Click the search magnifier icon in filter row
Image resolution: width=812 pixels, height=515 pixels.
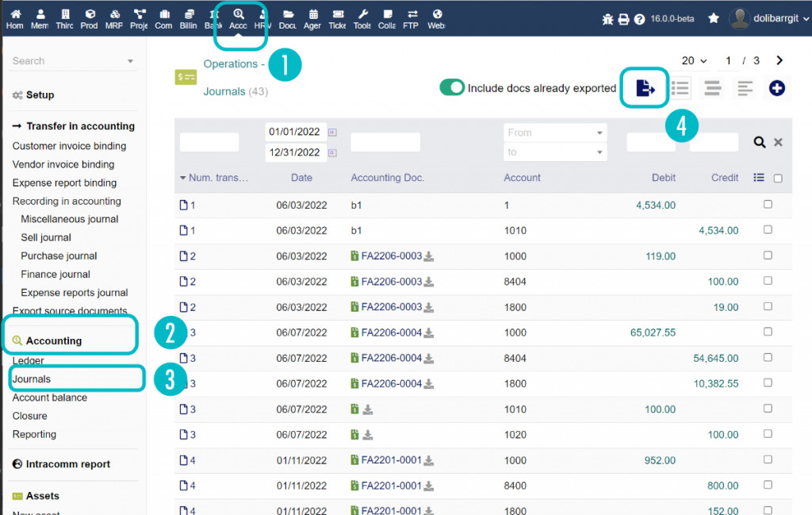[759, 142]
